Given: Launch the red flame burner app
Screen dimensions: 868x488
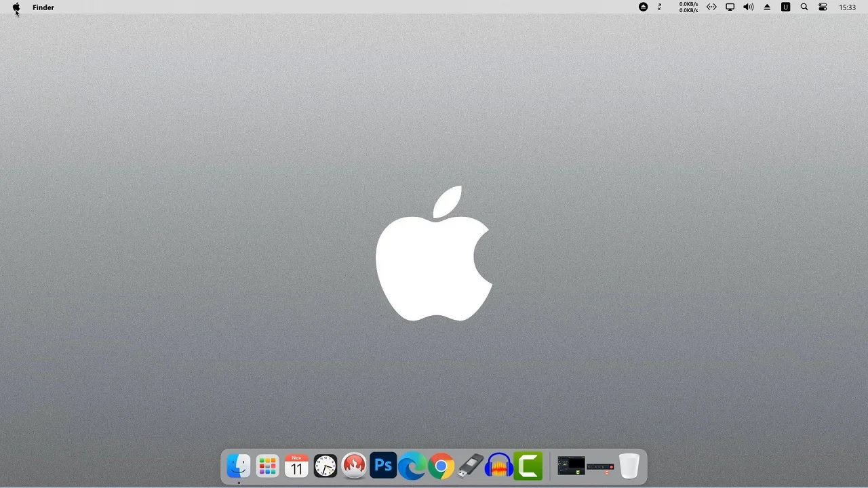Looking at the screenshot, I should (x=354, y=466).
